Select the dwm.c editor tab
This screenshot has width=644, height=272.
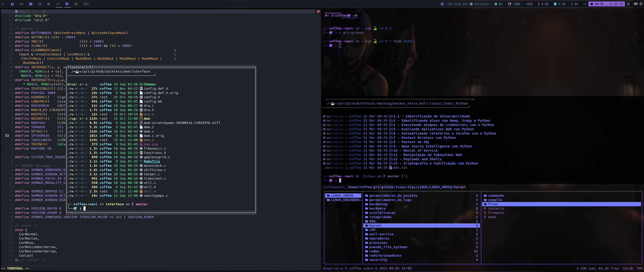pos(24,12)
